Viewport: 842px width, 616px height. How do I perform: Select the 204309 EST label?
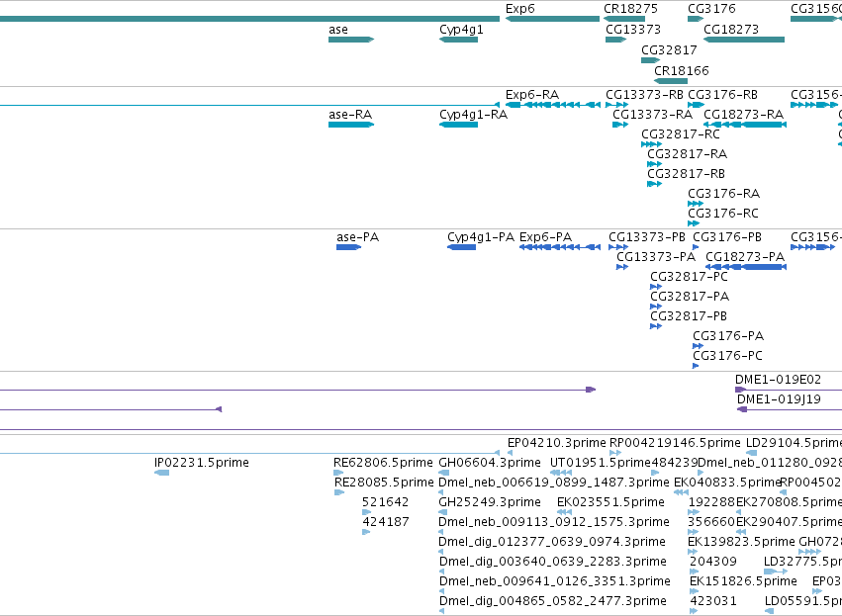[713, 562]
